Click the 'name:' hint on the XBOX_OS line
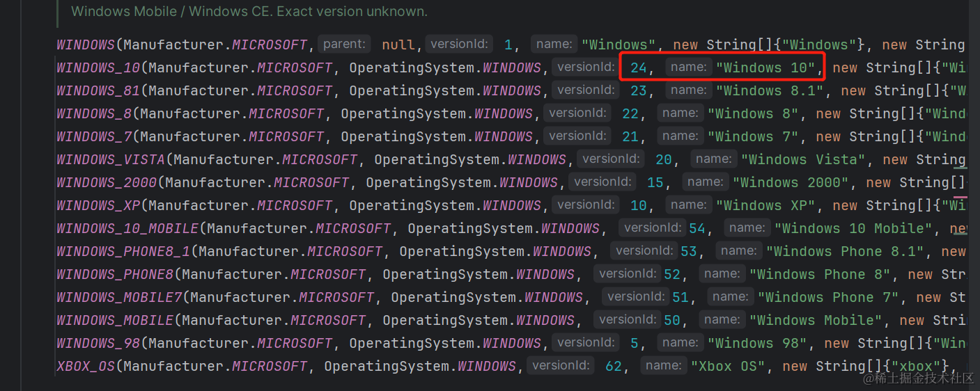This screenshot has width=980, height=391. point(662,365)
